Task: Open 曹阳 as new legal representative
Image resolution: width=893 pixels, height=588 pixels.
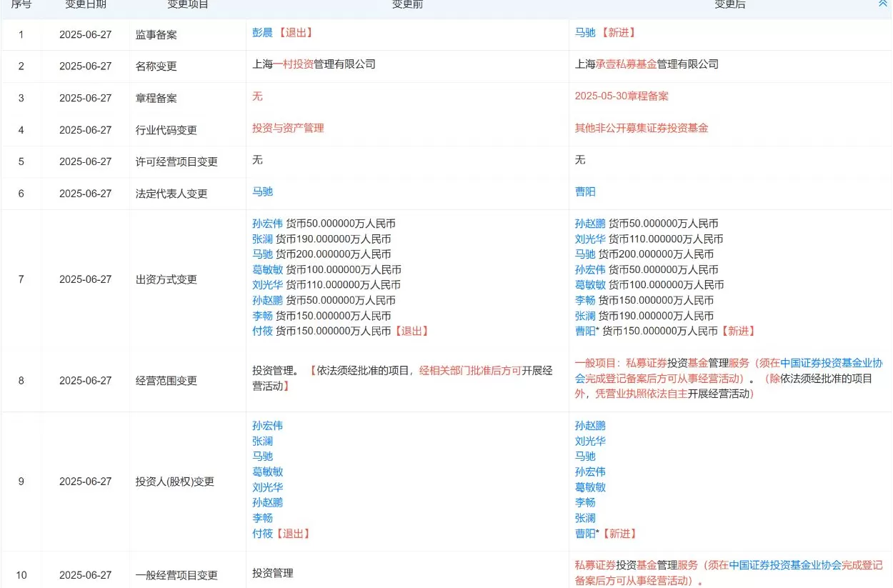Action: (x=584, y=191)
